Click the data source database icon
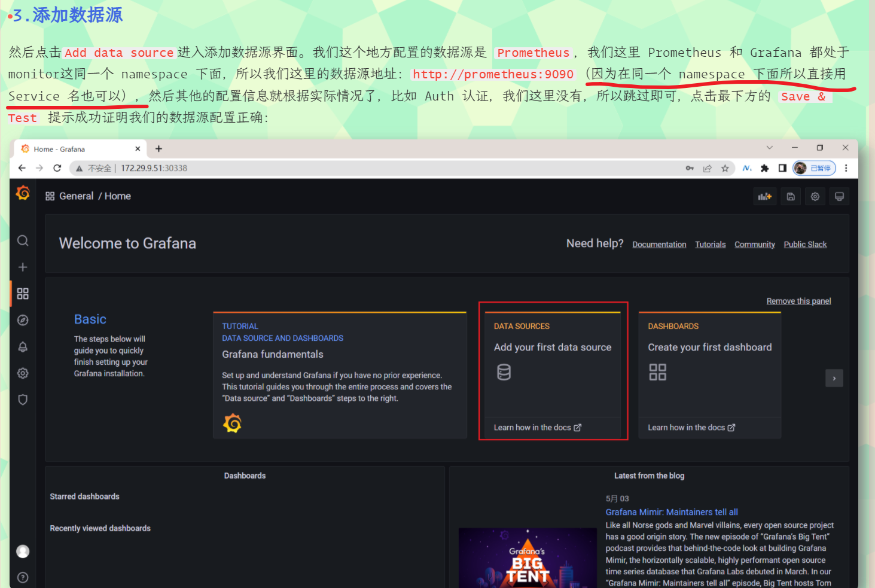This screenshot has height=588, width=875. (x=504, y=372)
